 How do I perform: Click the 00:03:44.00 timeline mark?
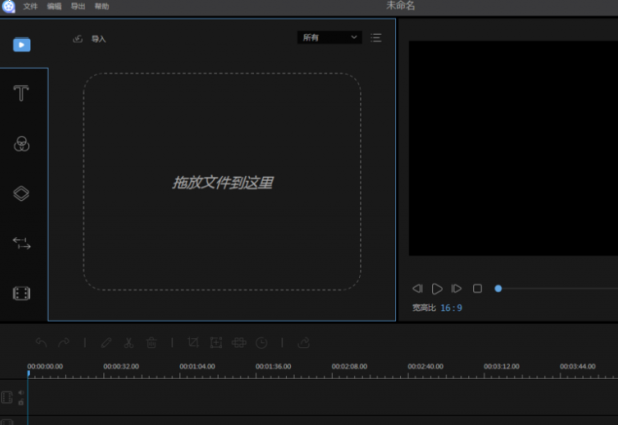[577, 366]
